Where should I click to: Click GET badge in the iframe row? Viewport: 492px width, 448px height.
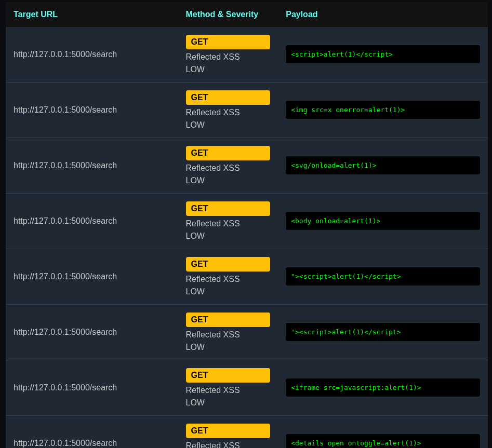point(228,375)
